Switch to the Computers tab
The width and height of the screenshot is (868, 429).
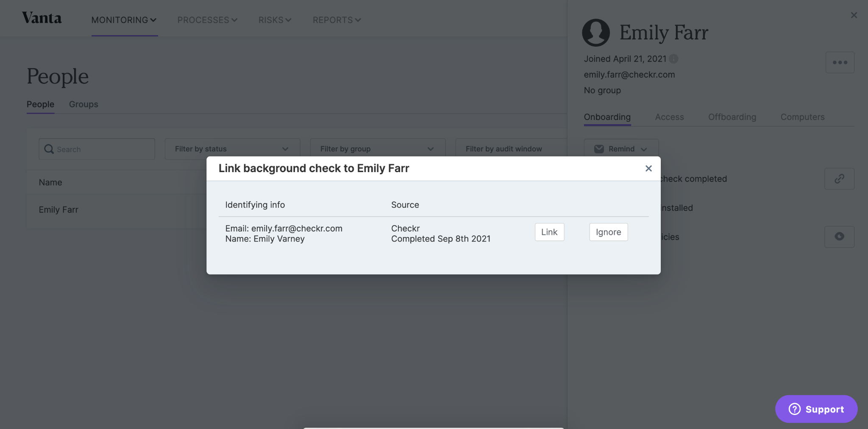802,117
